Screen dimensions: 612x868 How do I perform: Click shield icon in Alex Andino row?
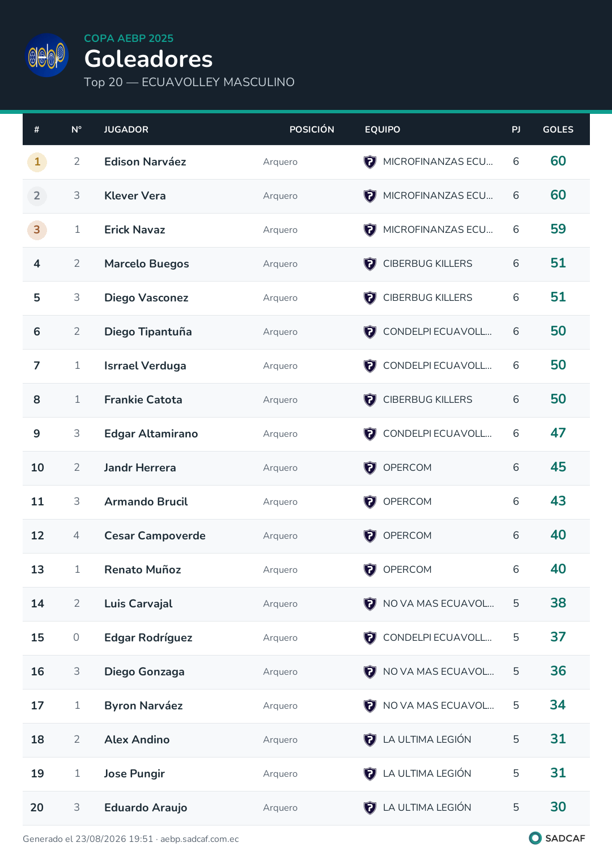tap(370, 740)
